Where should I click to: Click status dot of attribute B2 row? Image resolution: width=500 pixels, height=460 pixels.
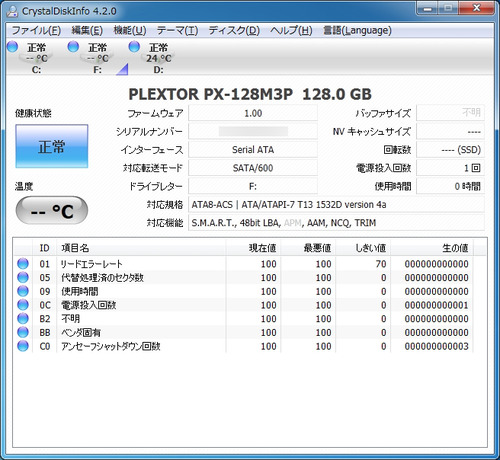point(23,318)
